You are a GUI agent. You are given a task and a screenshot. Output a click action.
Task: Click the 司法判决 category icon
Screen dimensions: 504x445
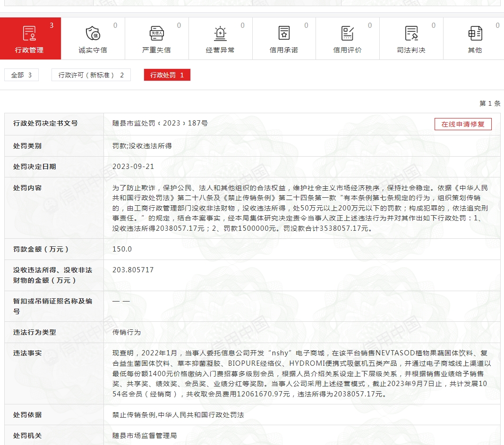pos(411,34)
